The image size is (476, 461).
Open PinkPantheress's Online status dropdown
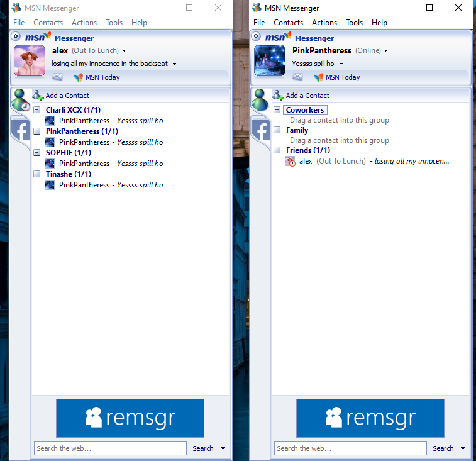coord(385,51)
